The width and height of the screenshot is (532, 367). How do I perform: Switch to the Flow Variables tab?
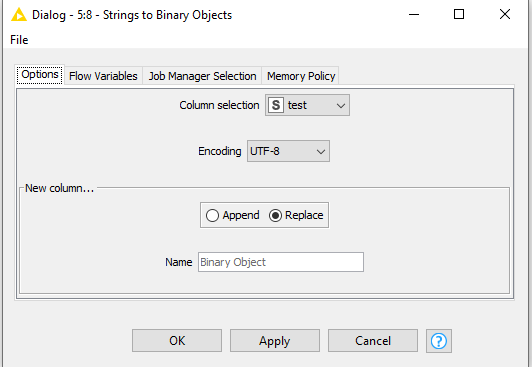tap(103, 76)
